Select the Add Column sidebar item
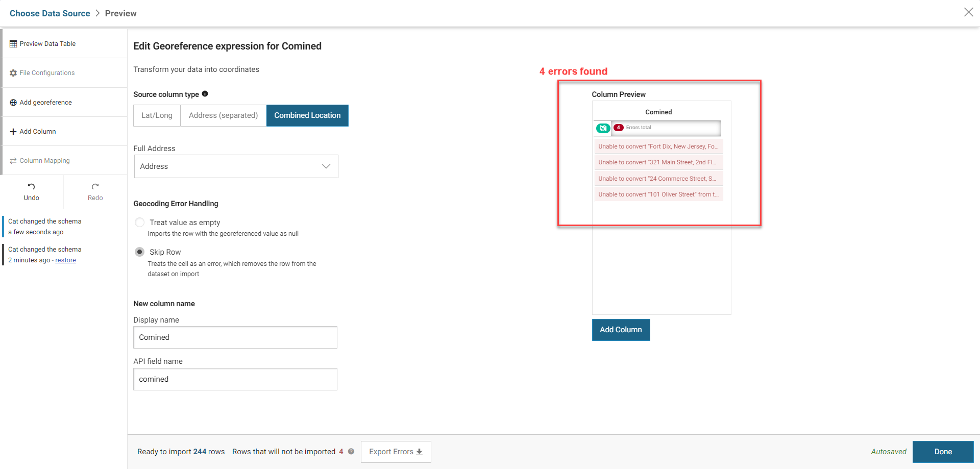 tap(38, 132)
